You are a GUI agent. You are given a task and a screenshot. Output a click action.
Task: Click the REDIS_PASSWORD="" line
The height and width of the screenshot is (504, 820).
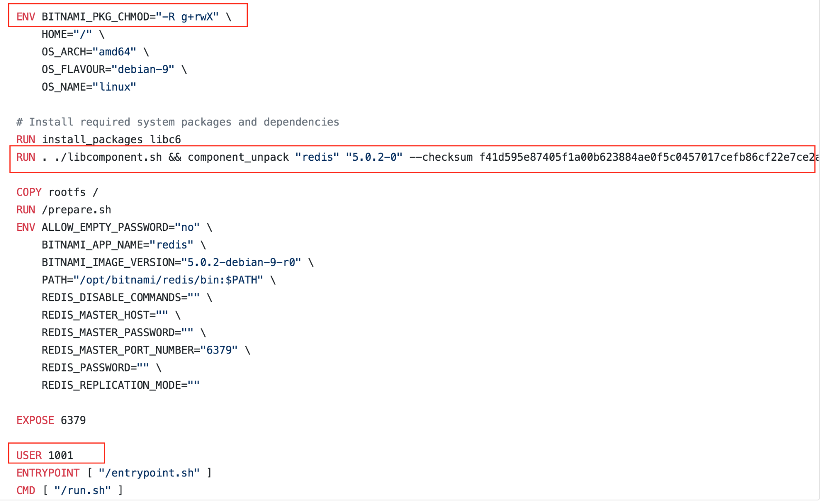click(102, 368)
